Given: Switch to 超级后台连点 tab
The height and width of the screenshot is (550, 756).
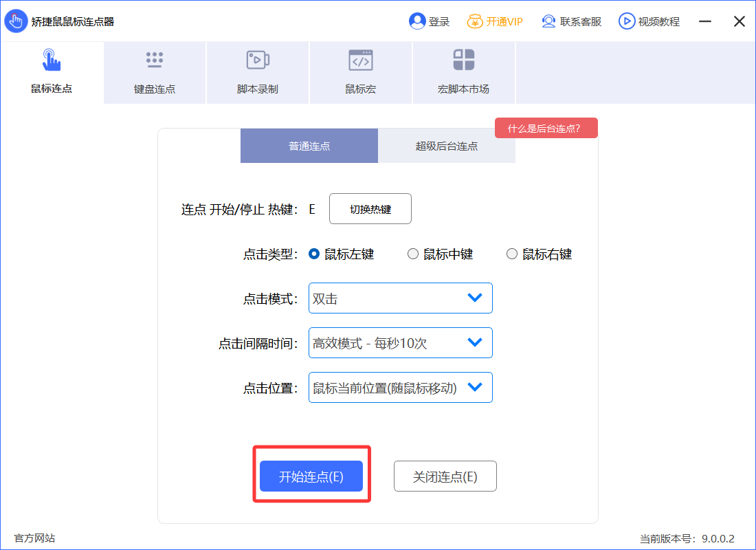Looking at the screenshot, I should (x=447, y=146).
